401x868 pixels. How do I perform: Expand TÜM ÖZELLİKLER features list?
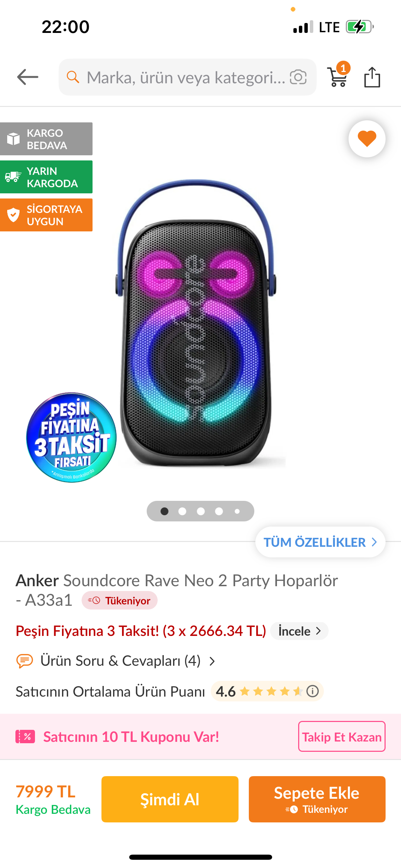pyautogui.click(x=320, y=542)
